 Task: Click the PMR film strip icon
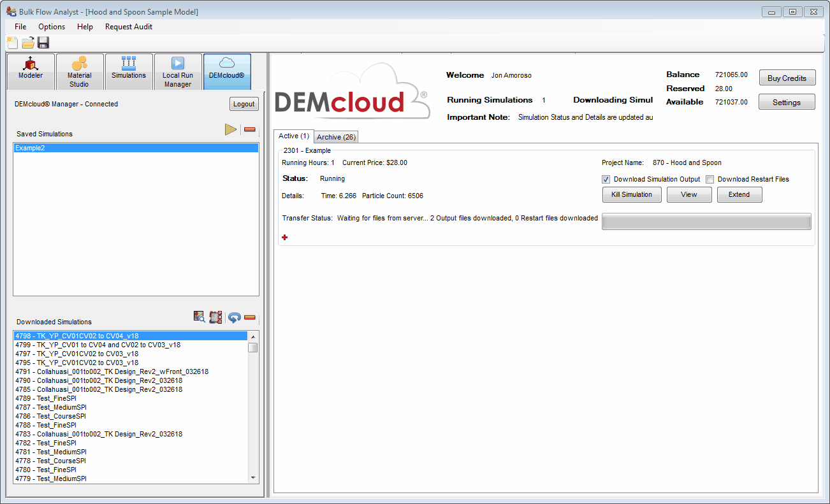(x=216, y=317)
